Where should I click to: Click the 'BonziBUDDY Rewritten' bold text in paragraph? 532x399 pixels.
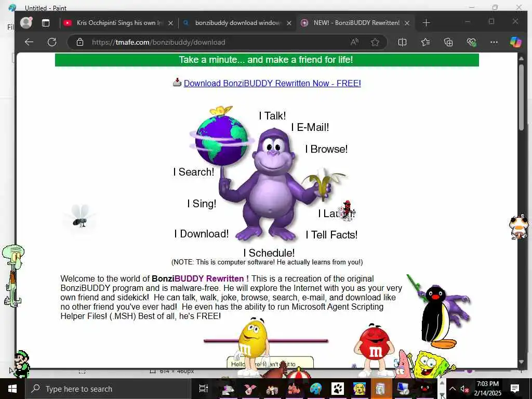(198, 279)
